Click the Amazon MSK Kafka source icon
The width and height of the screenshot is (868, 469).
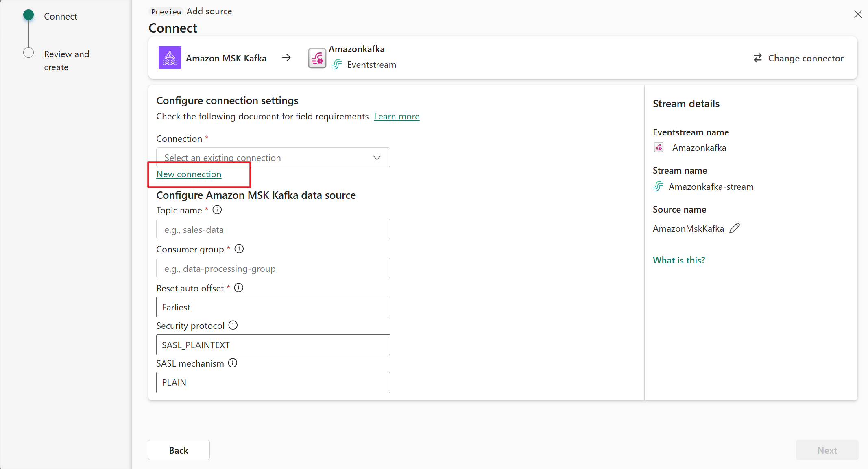(169, 57)
